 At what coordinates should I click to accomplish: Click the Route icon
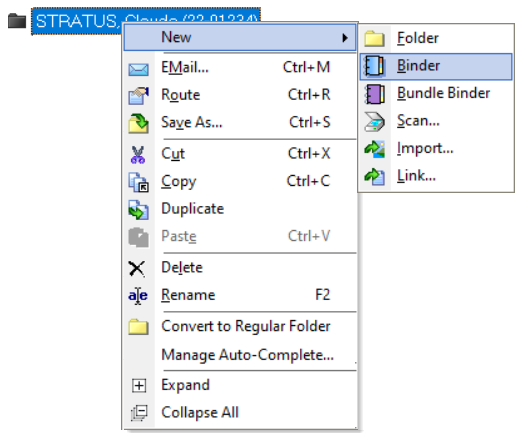[138, 95]
